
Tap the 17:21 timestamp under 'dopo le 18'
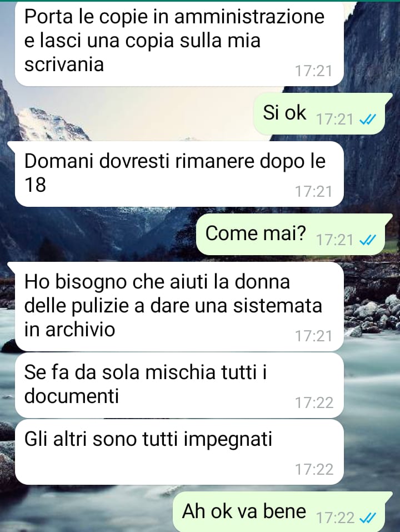point(313,192)
